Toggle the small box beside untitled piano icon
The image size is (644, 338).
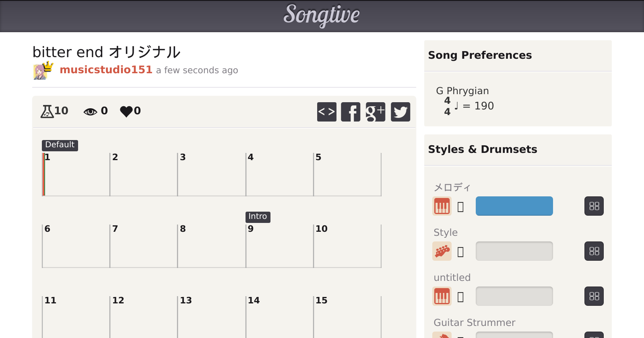[461, 297]
